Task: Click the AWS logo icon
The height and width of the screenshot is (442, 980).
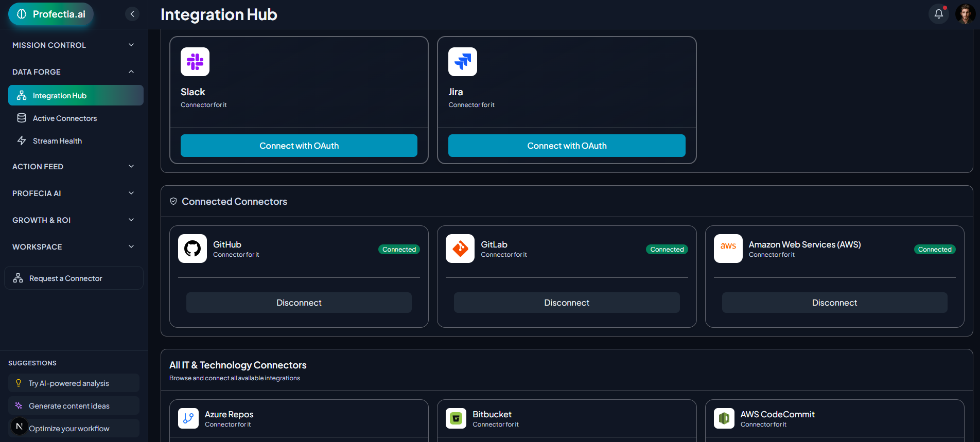Action: (728, 249)
